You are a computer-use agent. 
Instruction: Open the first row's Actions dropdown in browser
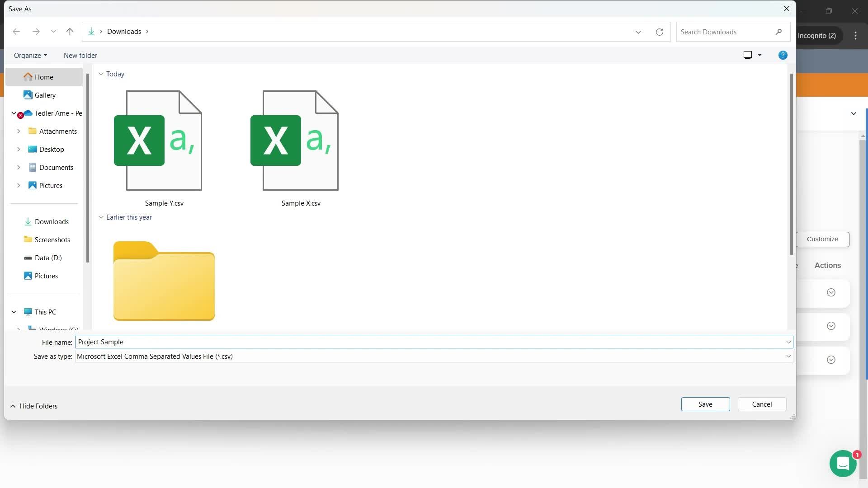click(x=831, y=292)
